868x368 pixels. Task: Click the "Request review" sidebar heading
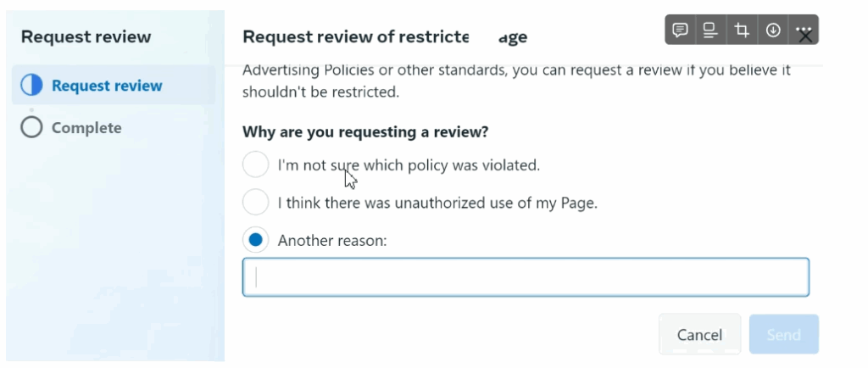86,36
